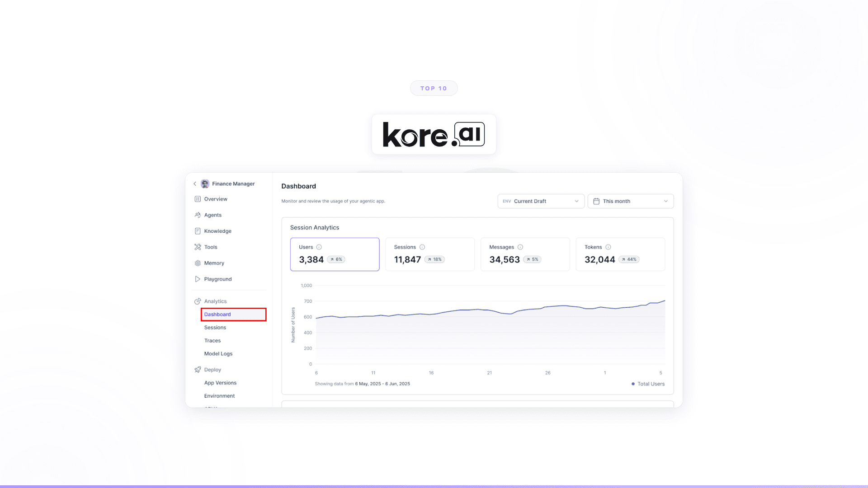Click the Sessions 18% growth badge
The height and width of the screenshot is (488, 868).
tap(435, 259)
